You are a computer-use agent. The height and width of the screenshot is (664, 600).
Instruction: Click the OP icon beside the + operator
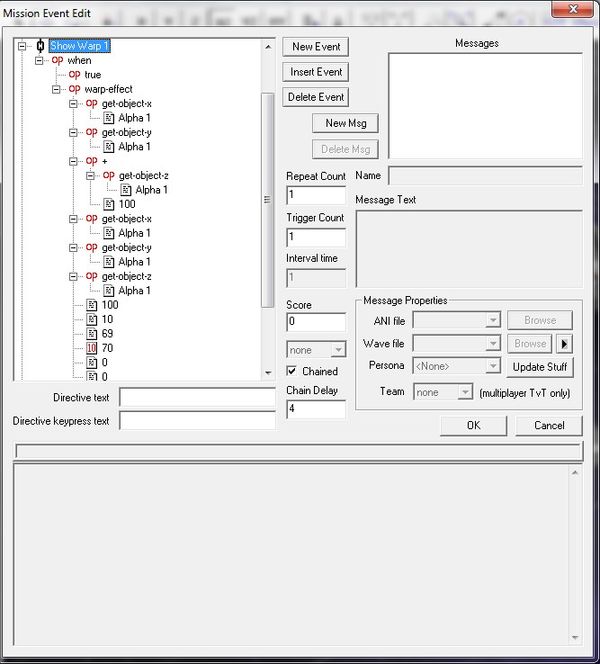92,161
